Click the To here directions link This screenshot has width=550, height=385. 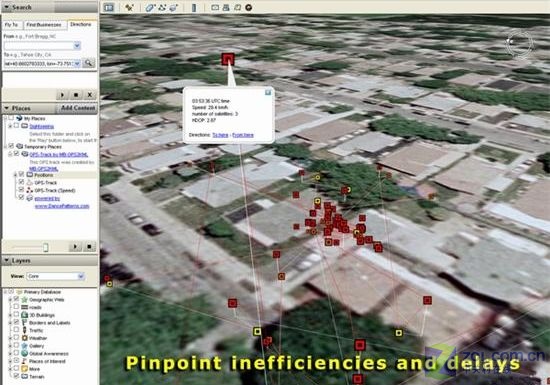220,135
